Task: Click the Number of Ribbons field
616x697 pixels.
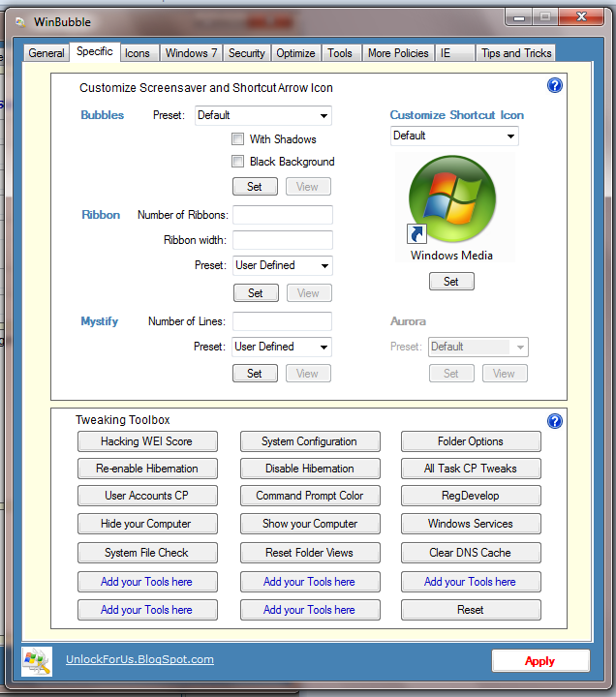Action: pos(283,215)
